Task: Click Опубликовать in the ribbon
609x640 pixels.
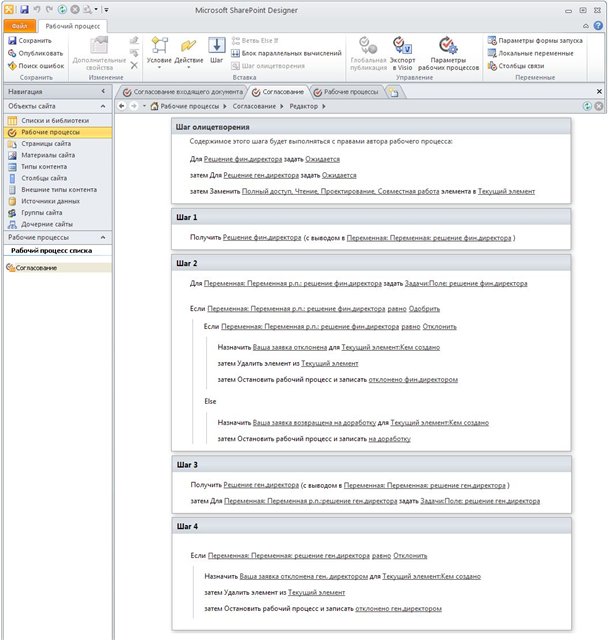Action: pos(36,53)
